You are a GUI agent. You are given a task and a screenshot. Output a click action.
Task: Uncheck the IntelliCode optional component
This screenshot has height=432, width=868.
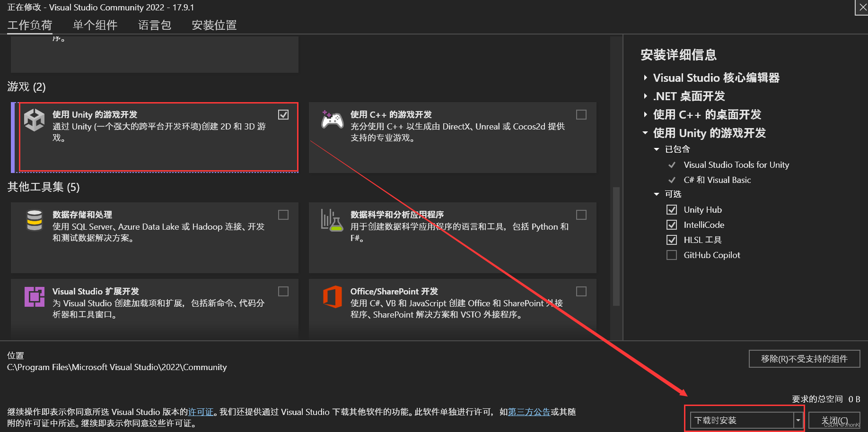pos(672,225)
